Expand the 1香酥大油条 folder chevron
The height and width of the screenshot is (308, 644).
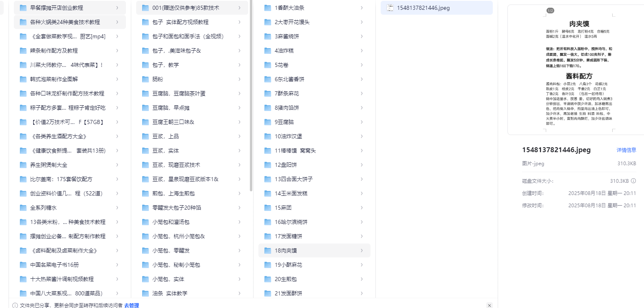click(362, 8)
